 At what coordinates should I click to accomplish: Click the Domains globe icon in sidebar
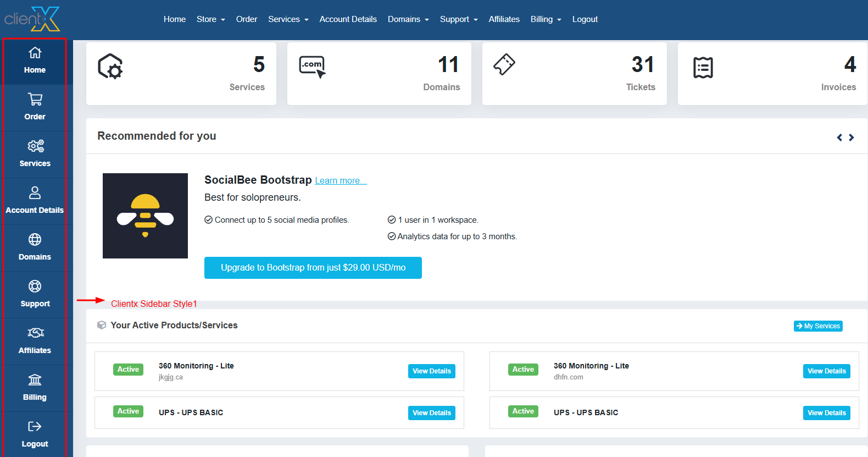pyautogui.click(x=35, y=240)
